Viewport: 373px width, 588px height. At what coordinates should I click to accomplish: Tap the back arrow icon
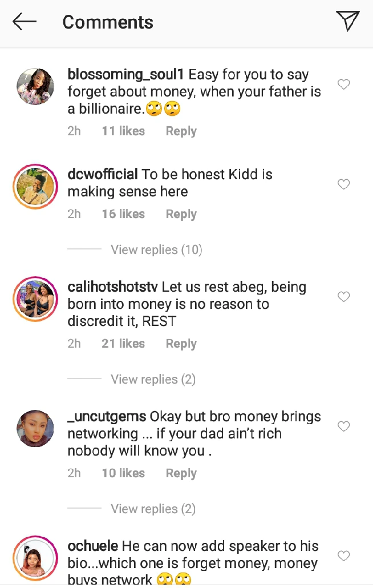tap(25, 22)
